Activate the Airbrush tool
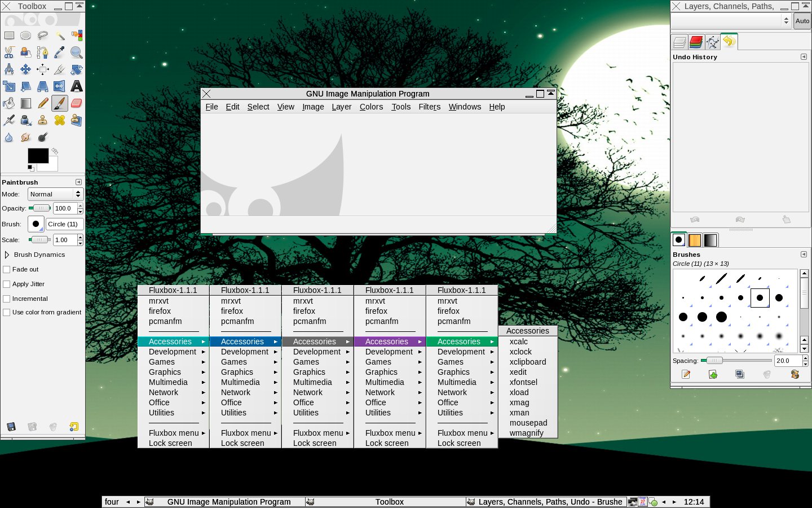812x508 pixels. pos(9,120)
